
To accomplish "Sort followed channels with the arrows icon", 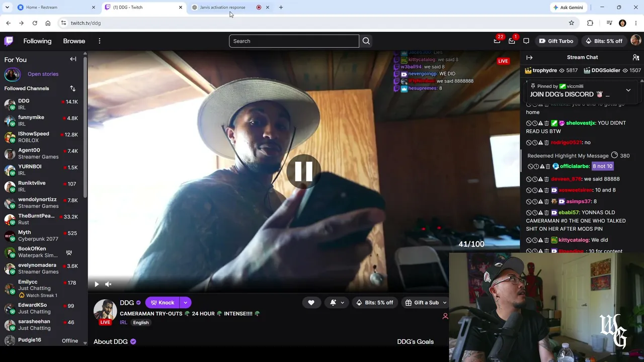I will (72, 88).
